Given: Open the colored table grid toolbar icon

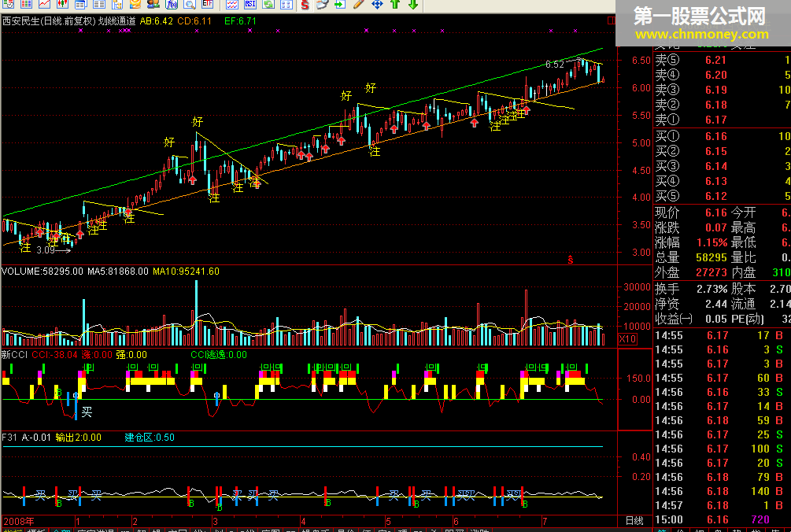Looking at the screenshot, I should pos(26,5).
